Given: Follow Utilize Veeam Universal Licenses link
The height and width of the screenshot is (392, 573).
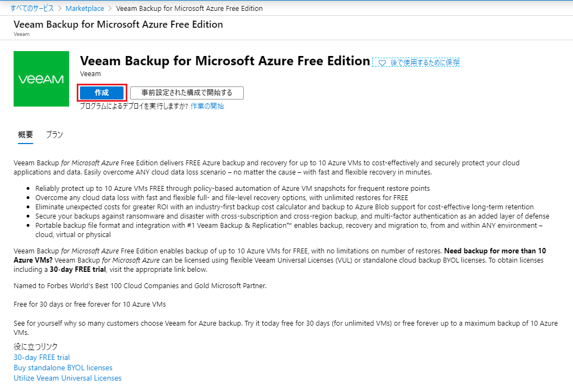Looking at the screenshot, I should [x=67, y=378].
